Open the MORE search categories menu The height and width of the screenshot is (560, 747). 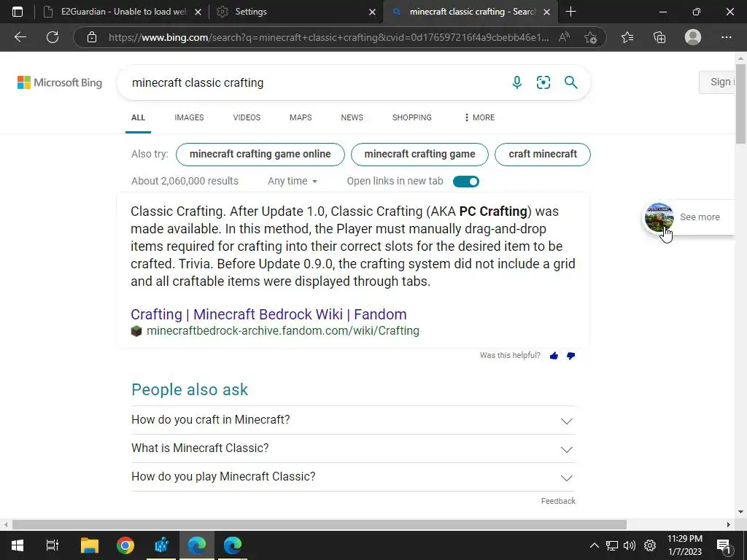click(479, 117)
